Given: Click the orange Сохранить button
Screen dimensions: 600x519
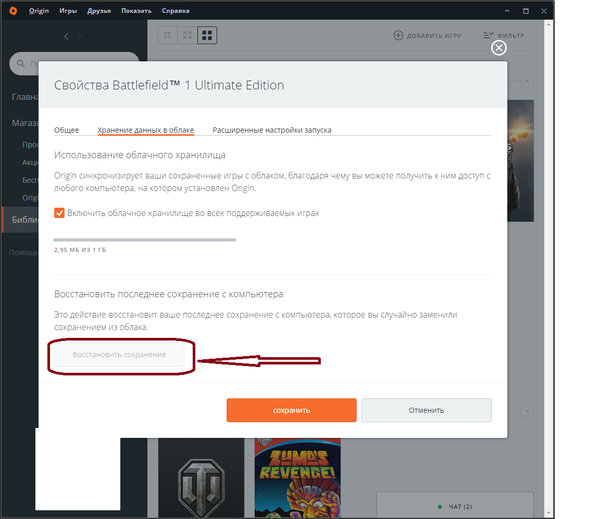Looking at the screenshot, I should pyautogui.click(x=291, y=410).
